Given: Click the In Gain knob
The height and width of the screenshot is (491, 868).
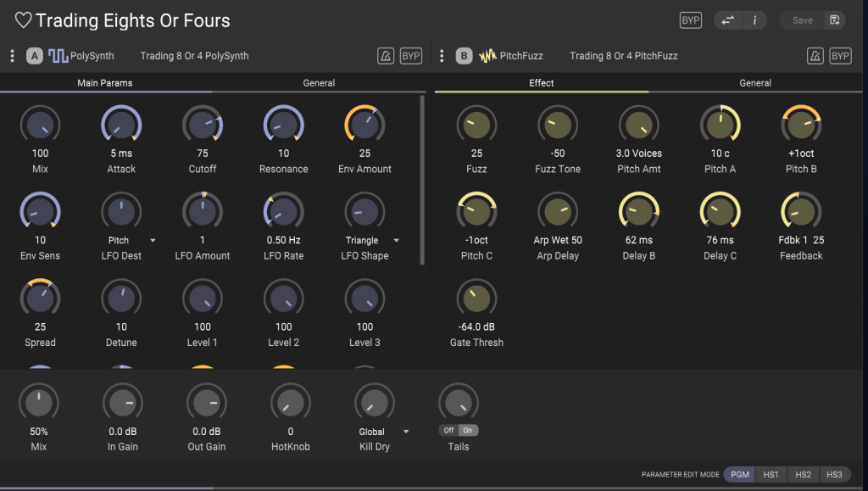Looking at the screenshot, I should tap(123, 403).
